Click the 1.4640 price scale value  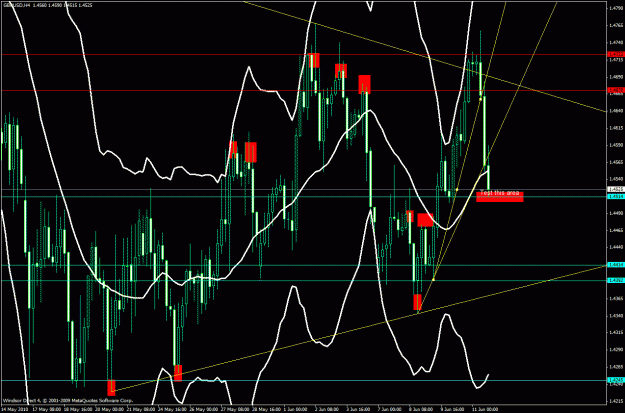click(614, 111)
